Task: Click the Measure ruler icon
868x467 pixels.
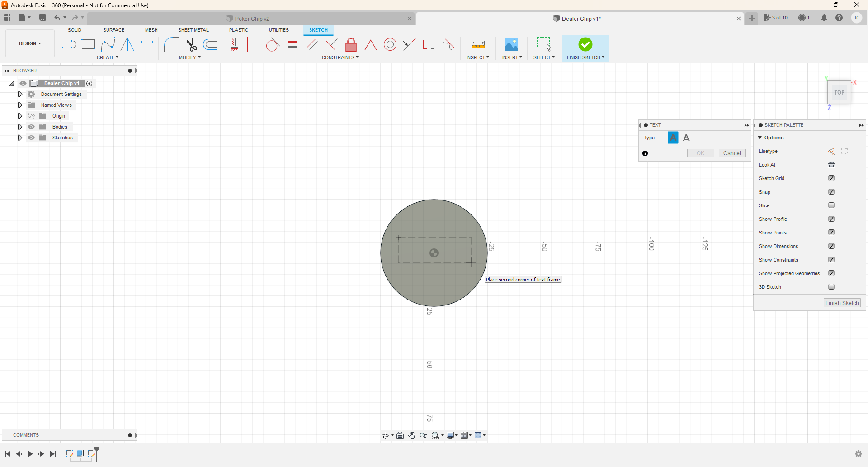Action: [x=478, y=44]
